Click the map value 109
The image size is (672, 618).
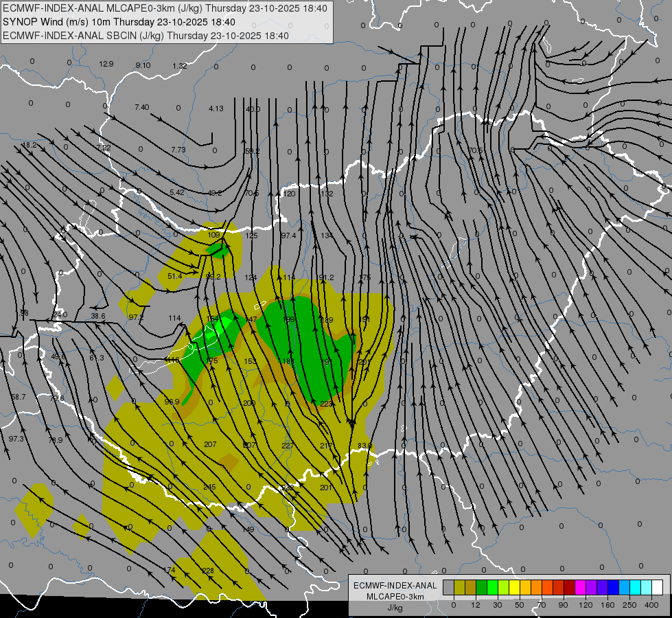213,235
